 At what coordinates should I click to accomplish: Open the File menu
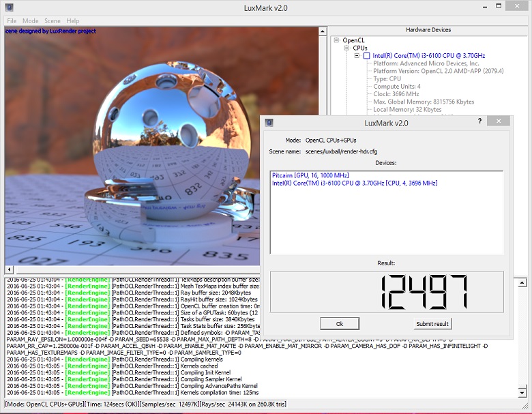[12, 20]
